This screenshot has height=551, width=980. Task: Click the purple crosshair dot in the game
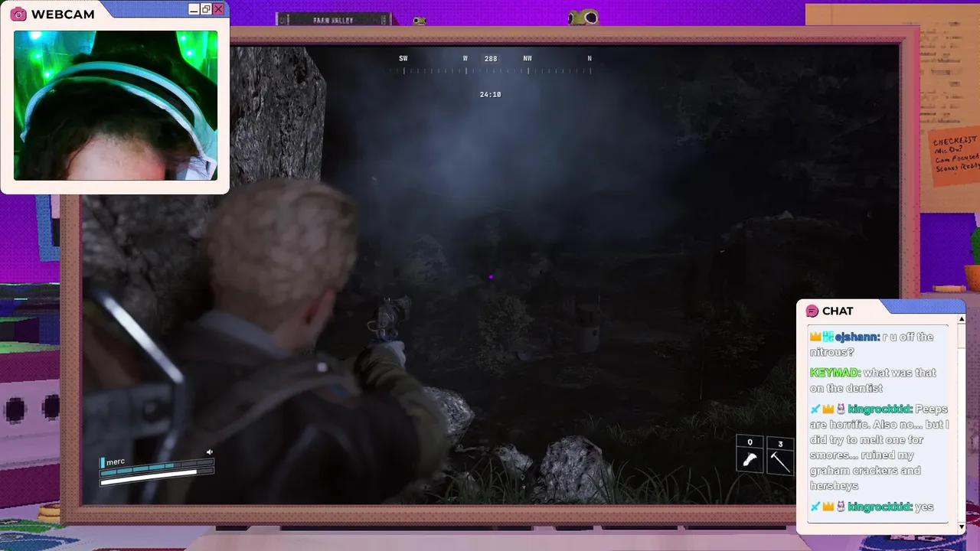[x=491, y=277]
